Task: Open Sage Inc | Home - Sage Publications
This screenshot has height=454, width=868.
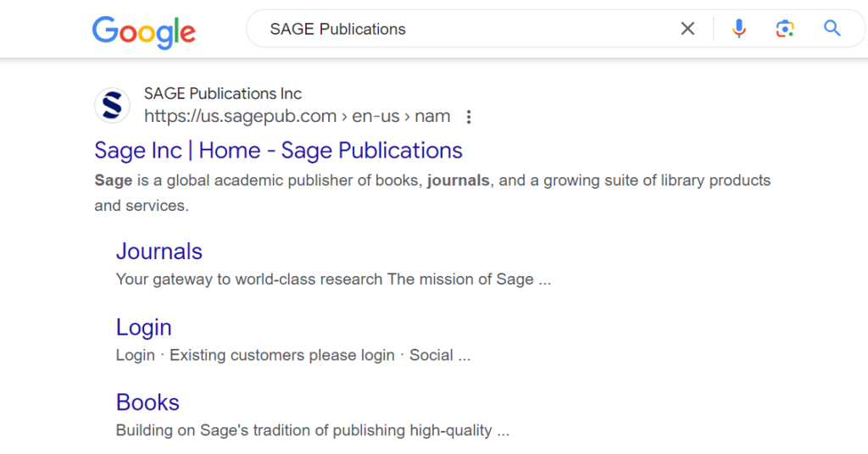Action: (278, 151)
